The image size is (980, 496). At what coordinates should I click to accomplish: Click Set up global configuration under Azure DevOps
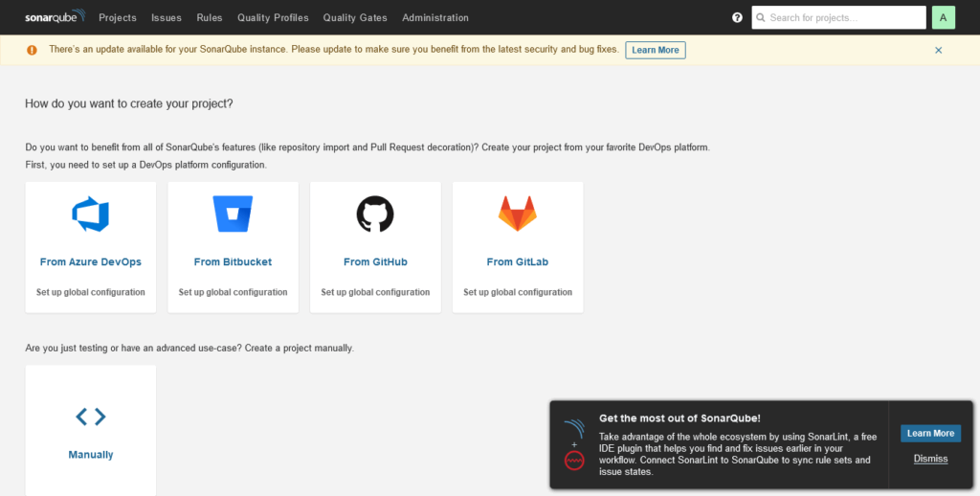click(91, 292)
